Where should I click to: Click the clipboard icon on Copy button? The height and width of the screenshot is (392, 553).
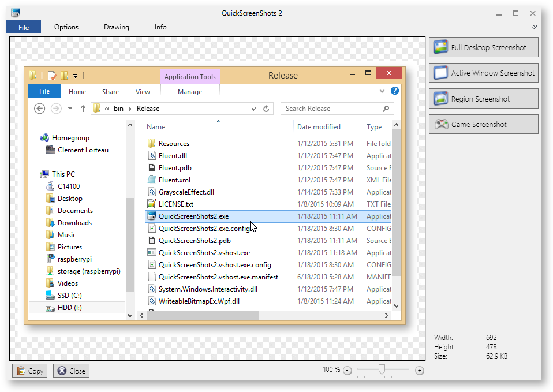21,371
